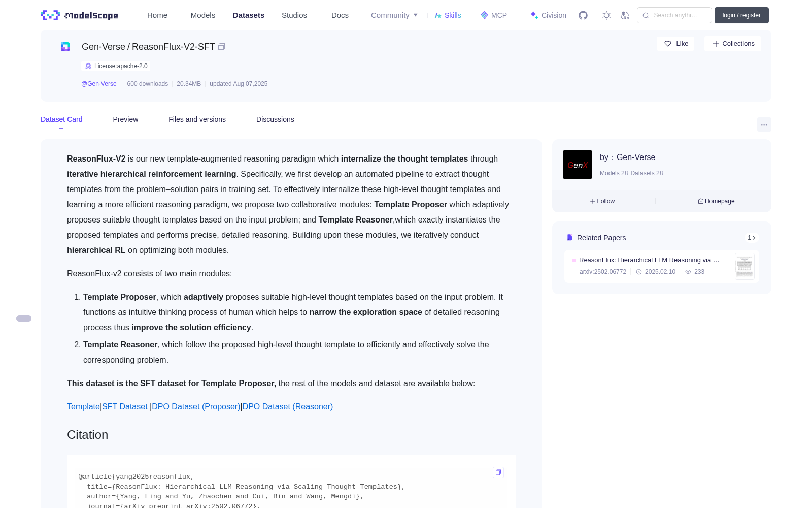Open the GitHub icon link
This screenshot has height=508, width=812.
click(x=583, y=15)
